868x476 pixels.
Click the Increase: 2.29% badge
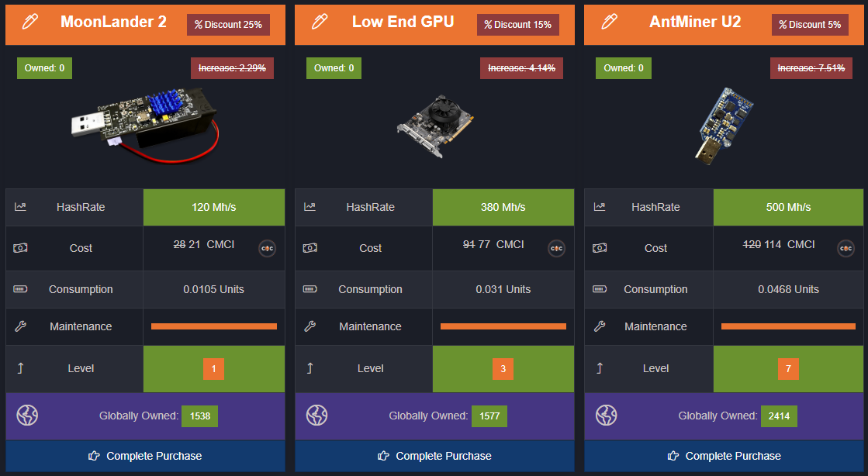point(232,68)
